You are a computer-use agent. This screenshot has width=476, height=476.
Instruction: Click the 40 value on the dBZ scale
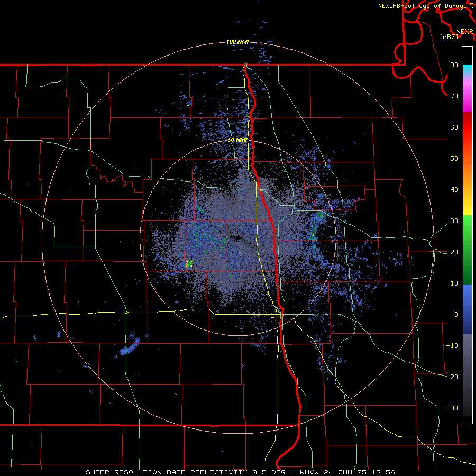coord(454,190)
